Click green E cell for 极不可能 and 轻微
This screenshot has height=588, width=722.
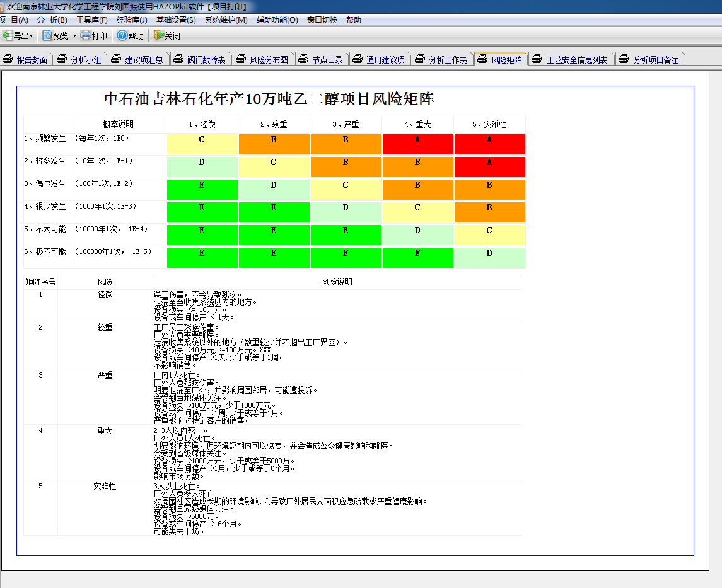coord(202,258)
